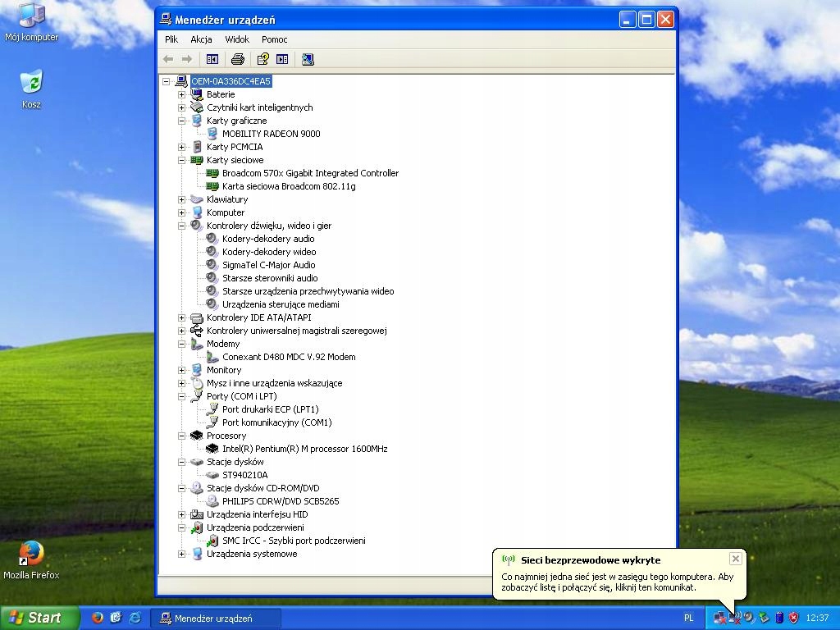Screen dimensions: 840x630
Task: Click the SMC IrCC infrared device icon
Action: [212, 541]
